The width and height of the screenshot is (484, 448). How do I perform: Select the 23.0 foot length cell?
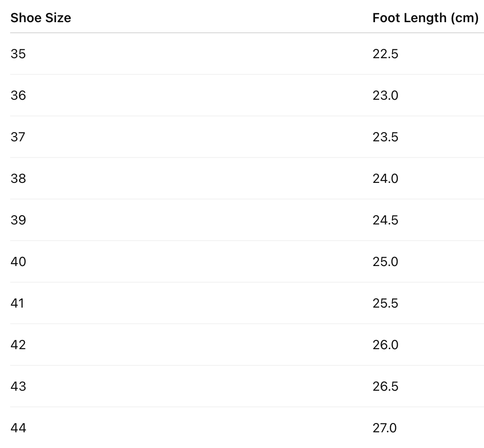[385, 96]
